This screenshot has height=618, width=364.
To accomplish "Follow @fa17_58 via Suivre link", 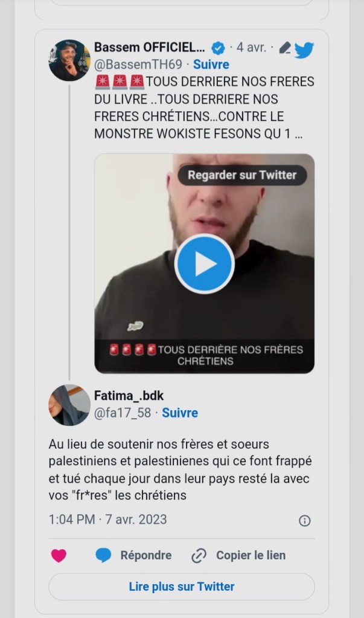I will [x=180, y=413].
